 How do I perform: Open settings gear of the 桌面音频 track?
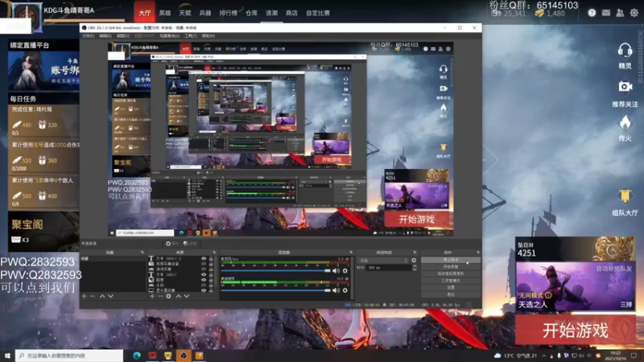[345, 290]
